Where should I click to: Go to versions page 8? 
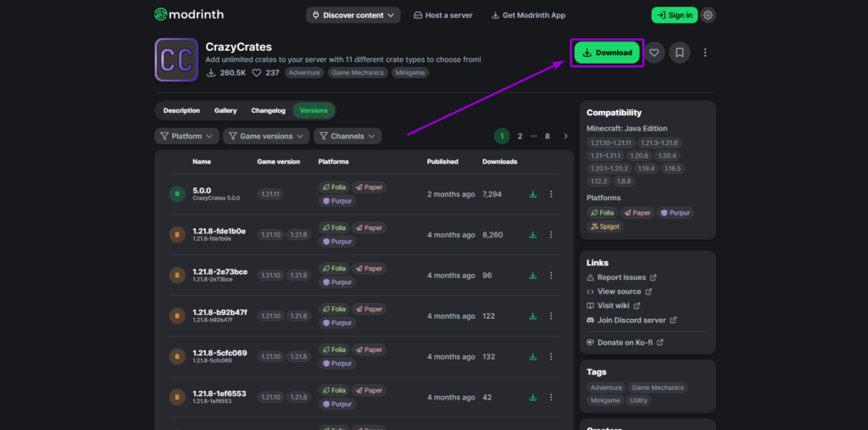coord(548,137)
